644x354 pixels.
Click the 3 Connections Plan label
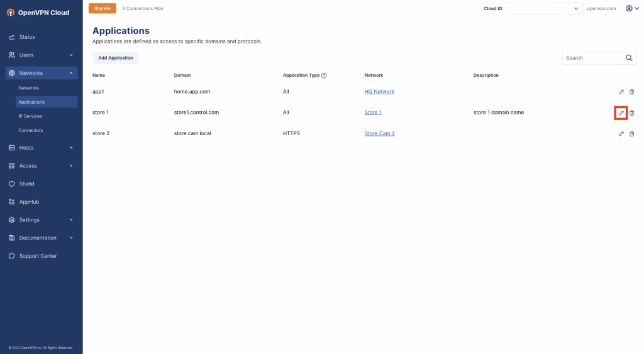pos(143,8)
